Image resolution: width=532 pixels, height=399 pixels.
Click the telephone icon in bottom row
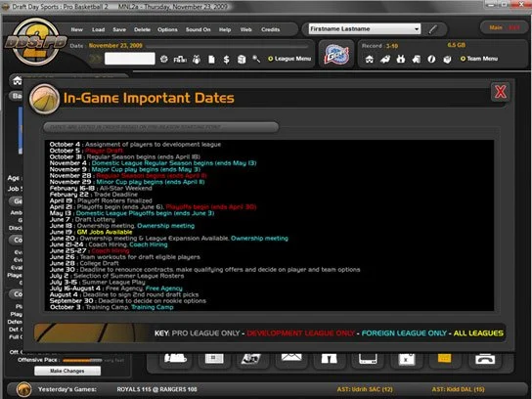[485, 359]
